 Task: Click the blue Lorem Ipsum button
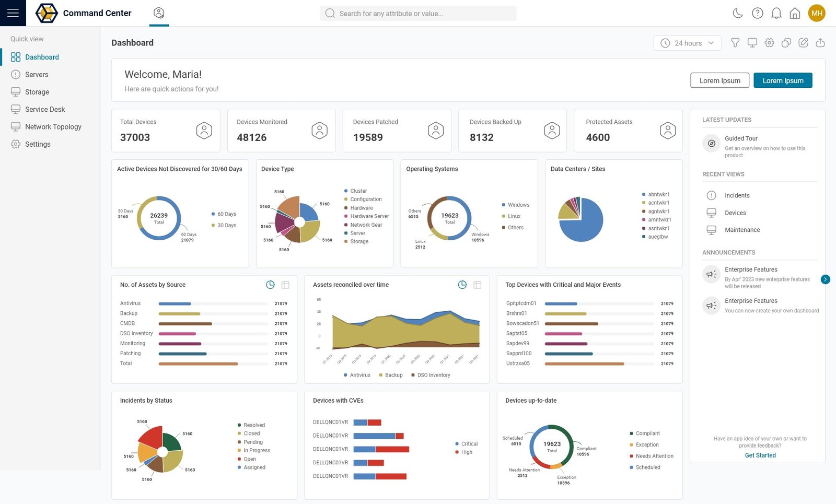[x=782, y=80]
